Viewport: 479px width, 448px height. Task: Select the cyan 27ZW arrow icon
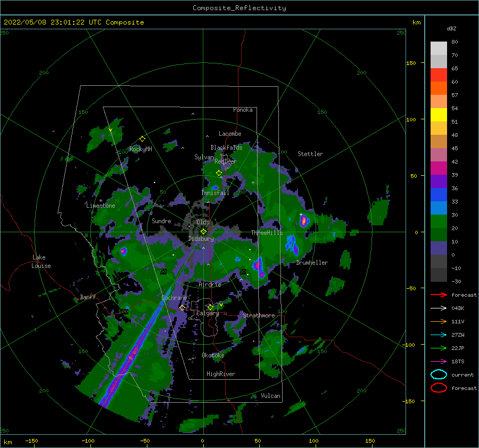(439, 335)
